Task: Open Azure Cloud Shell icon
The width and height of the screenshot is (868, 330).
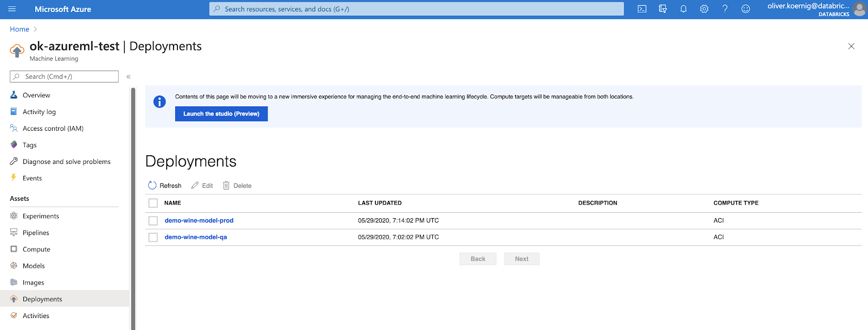Action: coord(642,9)
